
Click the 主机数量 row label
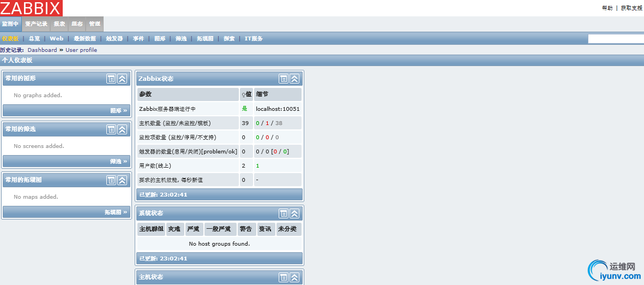[175, 123]
